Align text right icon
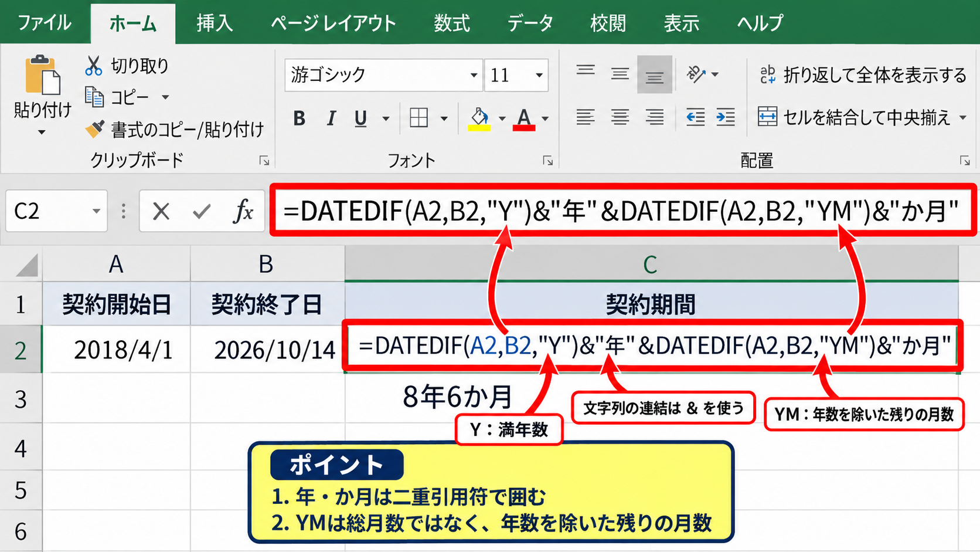Image resolution: width=980 pixels, height=552 pixels. pyautogui.click(x=655, y=117)
